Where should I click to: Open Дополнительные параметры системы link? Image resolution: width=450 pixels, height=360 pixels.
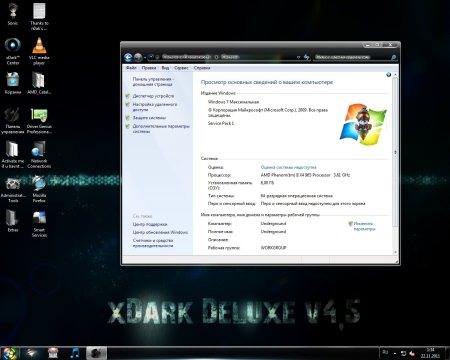point(161,129)
